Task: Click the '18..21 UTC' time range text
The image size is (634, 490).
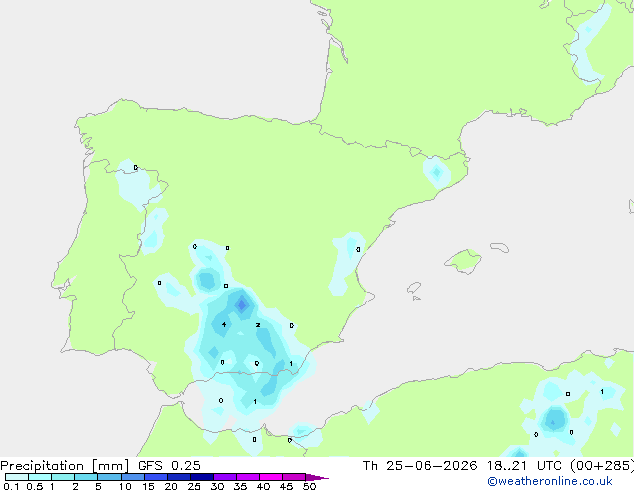Action: click(x=524, y=466)
